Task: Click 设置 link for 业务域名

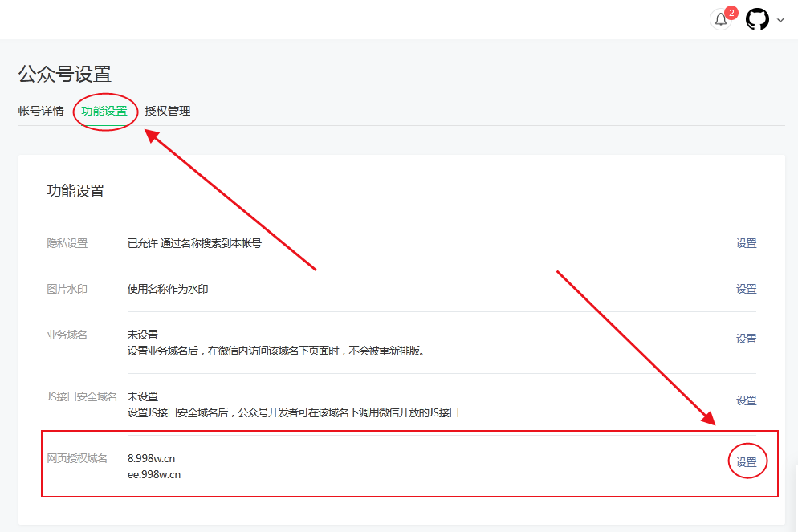Action: point(746,339)
